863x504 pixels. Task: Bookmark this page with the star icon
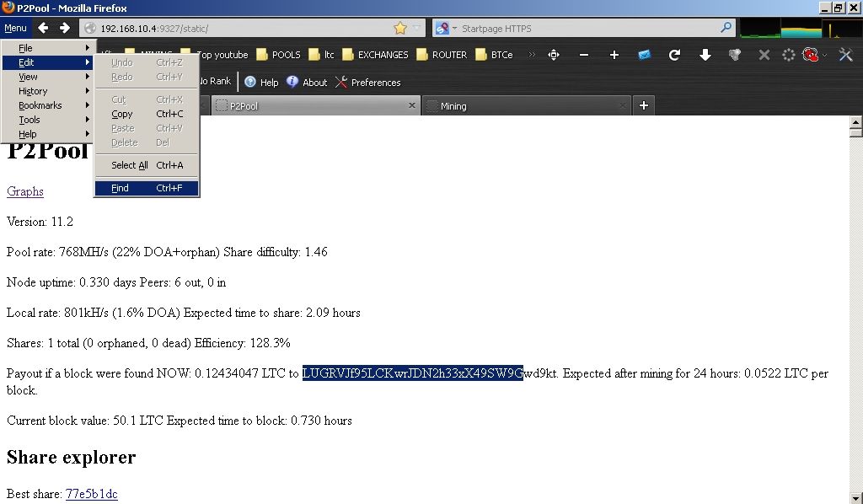pos(400,28)
